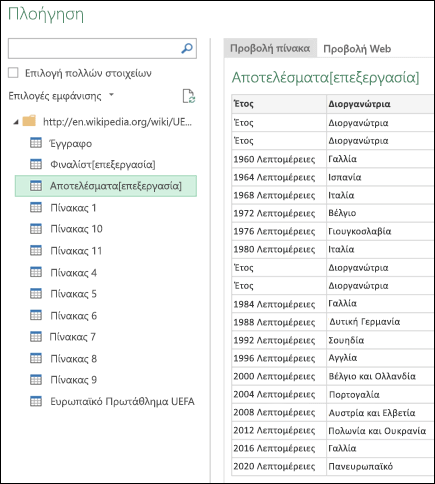
Task: Click the search magnifier icon
Action: [187, 48]
